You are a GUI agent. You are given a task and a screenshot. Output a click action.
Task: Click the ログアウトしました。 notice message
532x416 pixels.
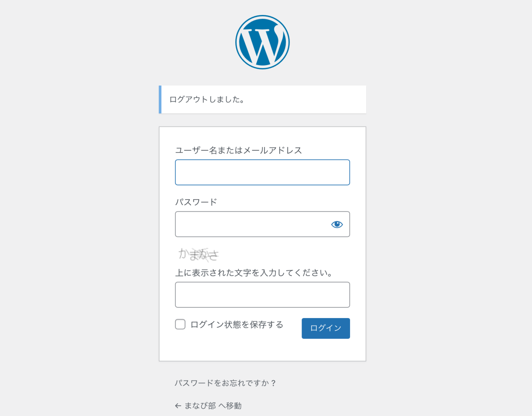(x=207, y=99)
